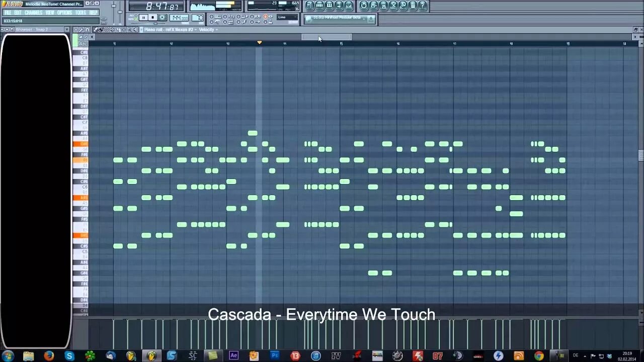Click the speaker playback tool in piano roll

point(134,30)
